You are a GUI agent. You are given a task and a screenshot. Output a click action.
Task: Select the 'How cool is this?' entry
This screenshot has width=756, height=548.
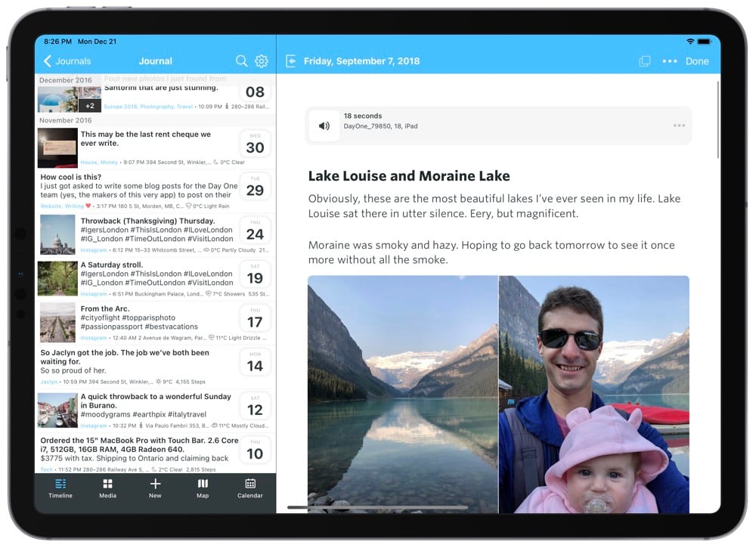(x=155, y=191)
